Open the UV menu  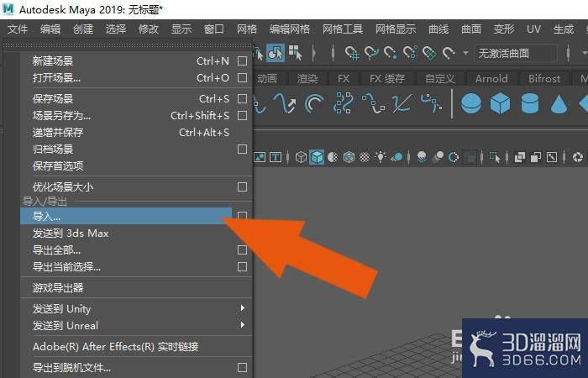(x=533, y=29)
